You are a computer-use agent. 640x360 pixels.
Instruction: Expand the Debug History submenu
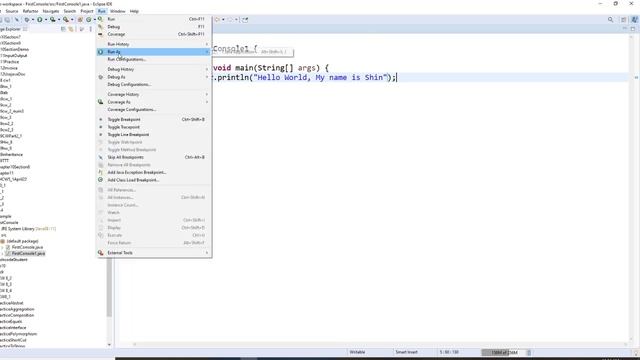click(x=207, y=69)
